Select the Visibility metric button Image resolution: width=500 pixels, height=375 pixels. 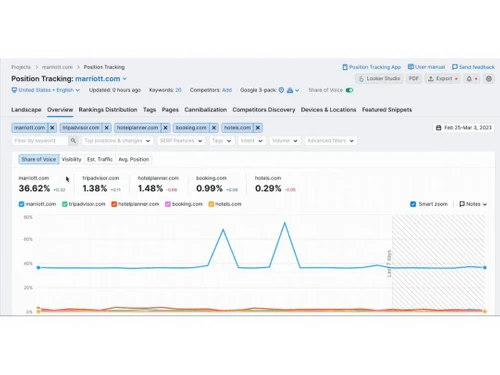pyautogui.click(x=72, y=159)
